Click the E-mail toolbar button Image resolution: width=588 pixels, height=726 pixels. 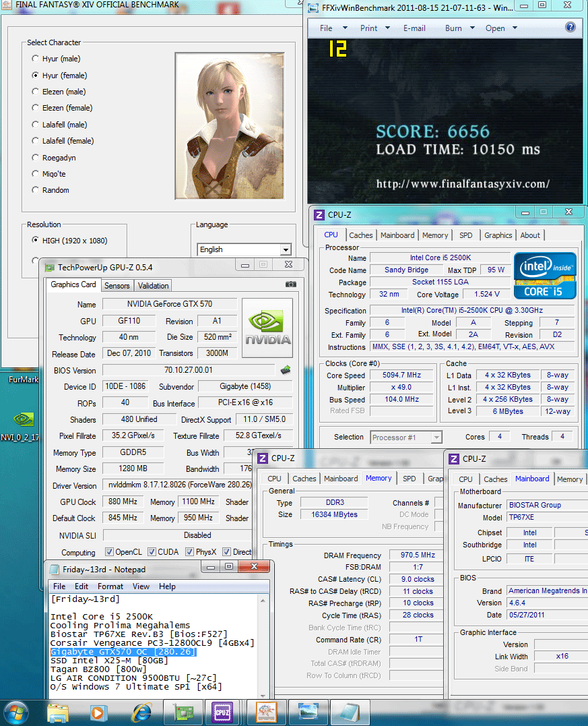point(414,28)
